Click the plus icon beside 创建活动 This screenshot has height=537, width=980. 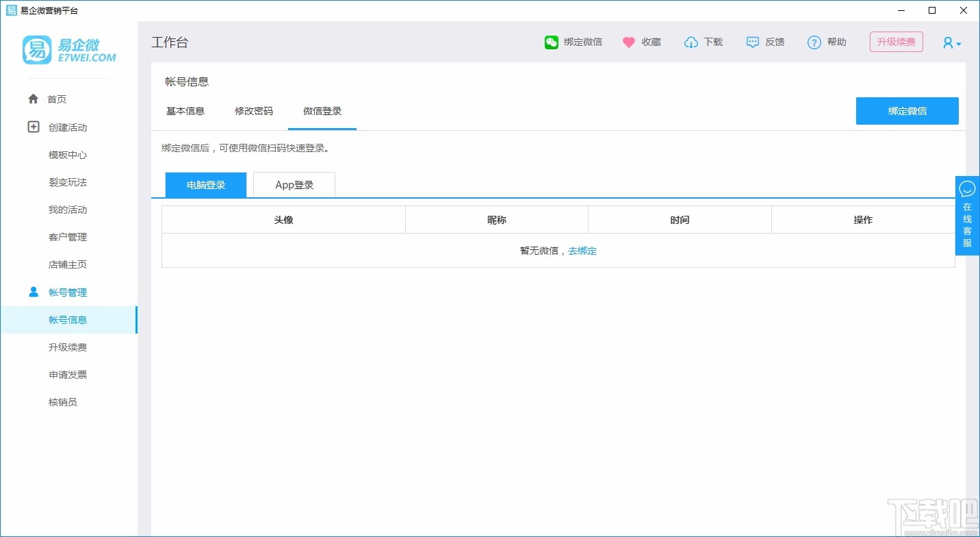coord(33,127)
